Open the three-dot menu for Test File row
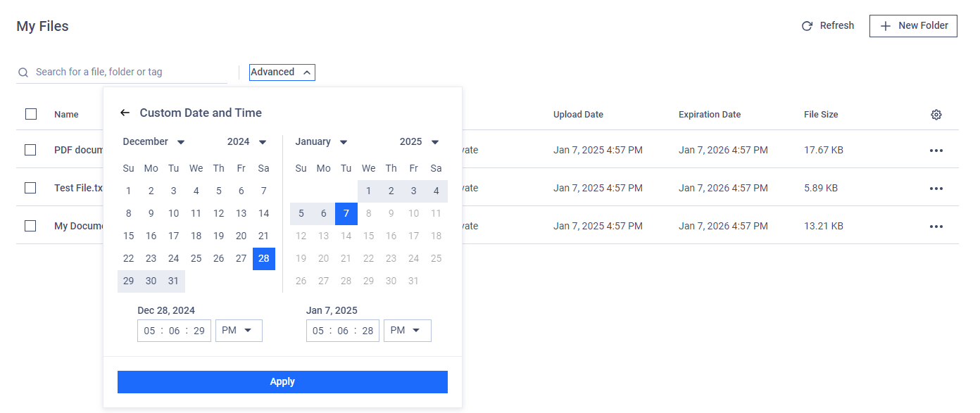The width and height of the screenshot is (980, 413). [936, 189]
